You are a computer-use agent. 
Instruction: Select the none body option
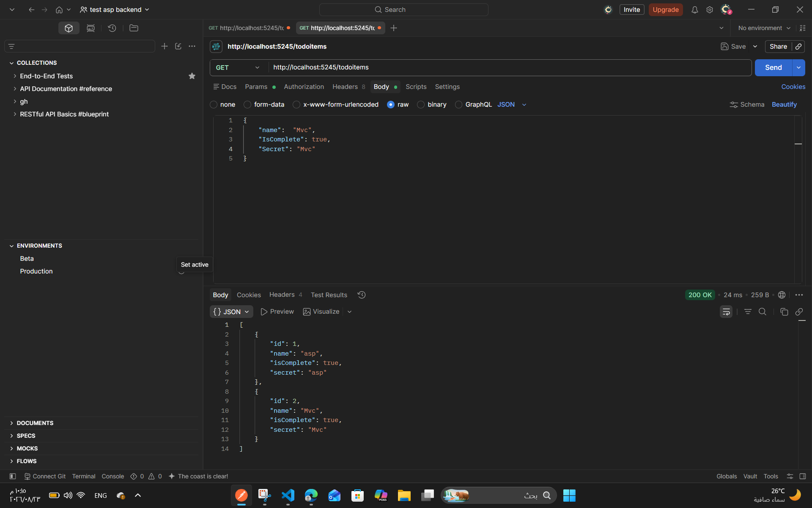pos(223,105)
